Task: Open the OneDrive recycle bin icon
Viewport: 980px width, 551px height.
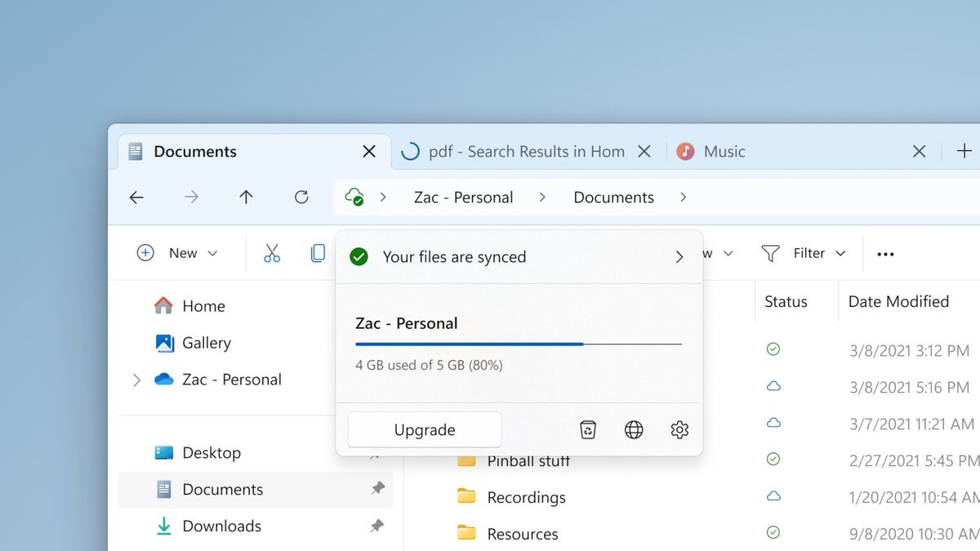Action: [x=588, y=429]
